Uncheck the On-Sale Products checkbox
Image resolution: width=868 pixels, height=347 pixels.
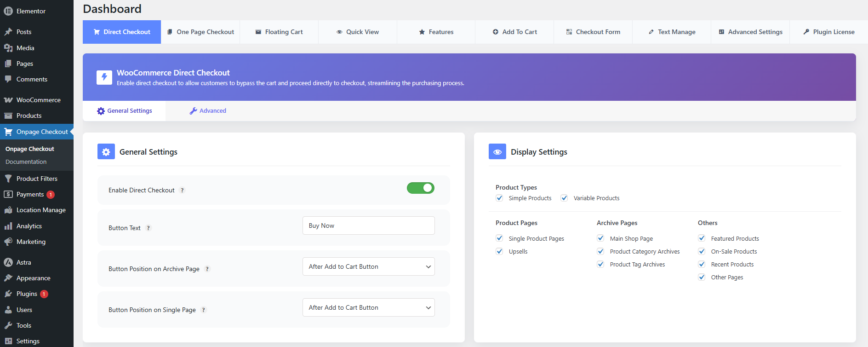tap(702, 251)
